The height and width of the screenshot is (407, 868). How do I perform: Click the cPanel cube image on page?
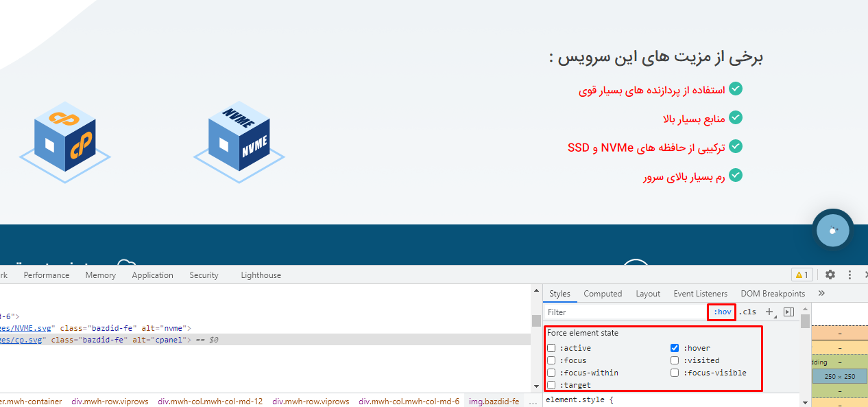coord(64,142)
